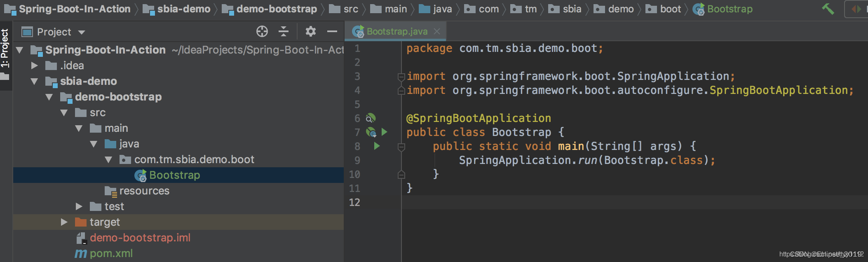The height and width of the screenshot is (262, 868).
Task: Click the locate/scroll from source target icon
Action: pos(262,31)
